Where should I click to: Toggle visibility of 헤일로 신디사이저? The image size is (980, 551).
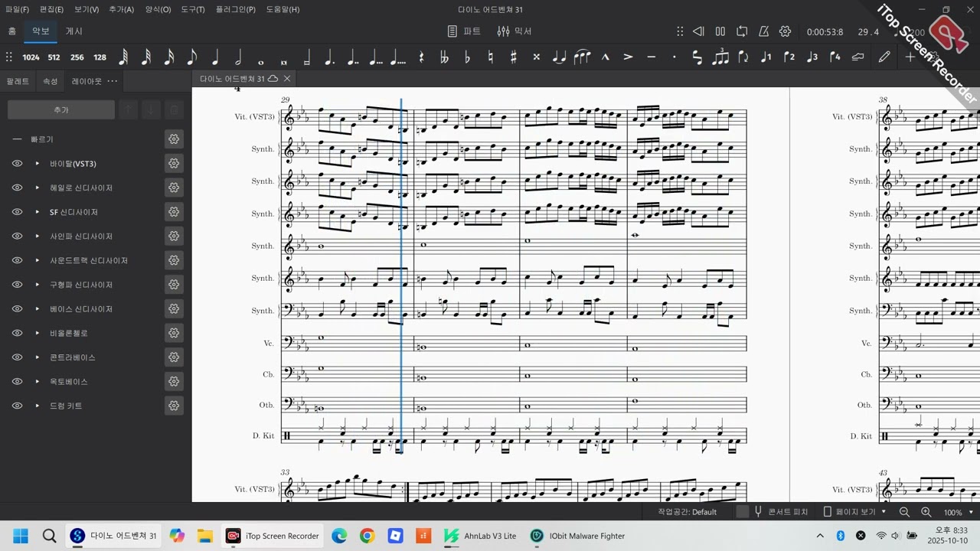click(x=17, y=187)
